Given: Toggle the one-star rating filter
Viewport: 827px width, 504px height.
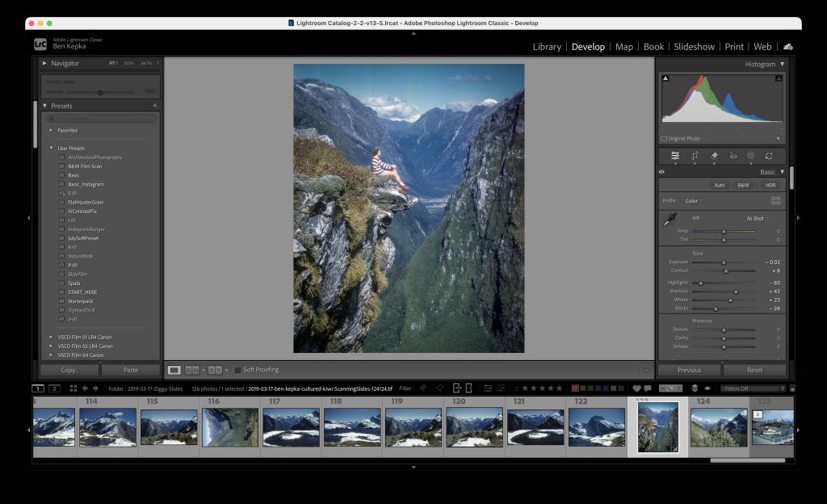Looking at the screenshot, I should coord(525,388).
